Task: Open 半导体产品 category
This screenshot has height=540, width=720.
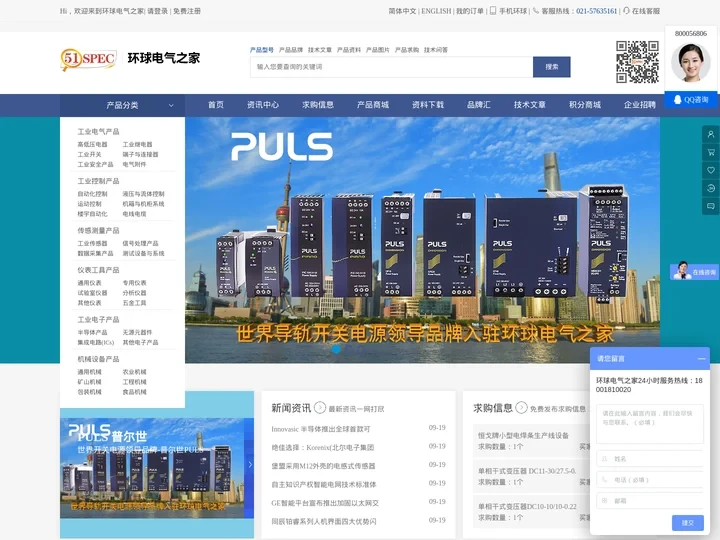Action: (92, 332)
